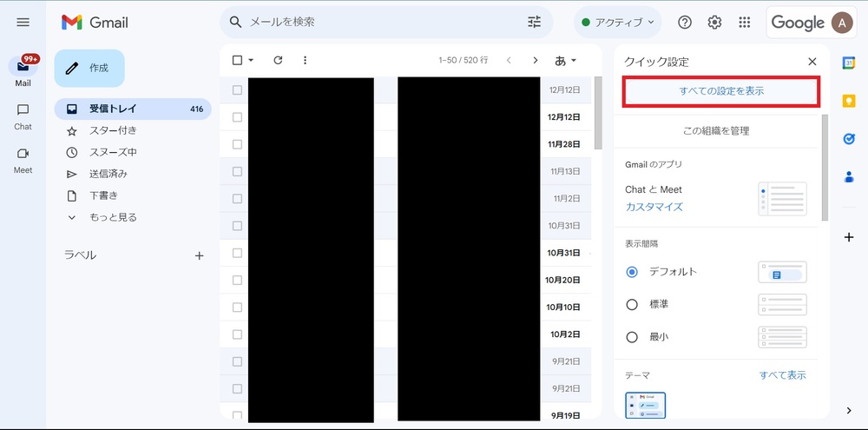The height and width of the screenshot is (430, 868).
Task: Open the Help question mark icon
Action: click(685, 23)
